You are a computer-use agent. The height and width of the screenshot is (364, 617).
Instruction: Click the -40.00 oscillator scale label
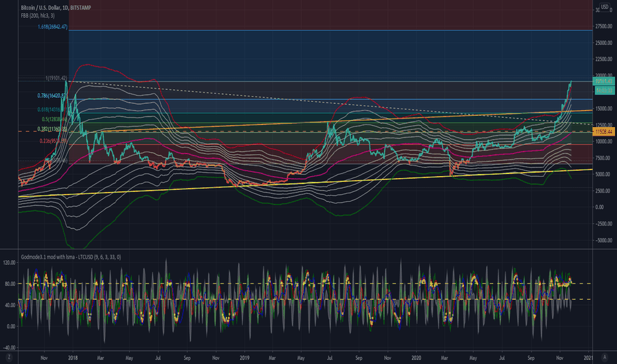point(9,347)
